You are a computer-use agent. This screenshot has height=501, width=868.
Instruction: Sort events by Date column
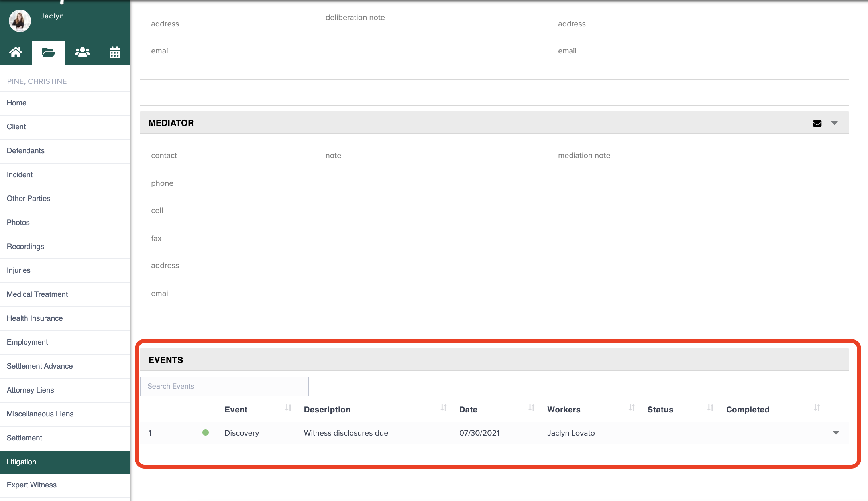(532, 408)
